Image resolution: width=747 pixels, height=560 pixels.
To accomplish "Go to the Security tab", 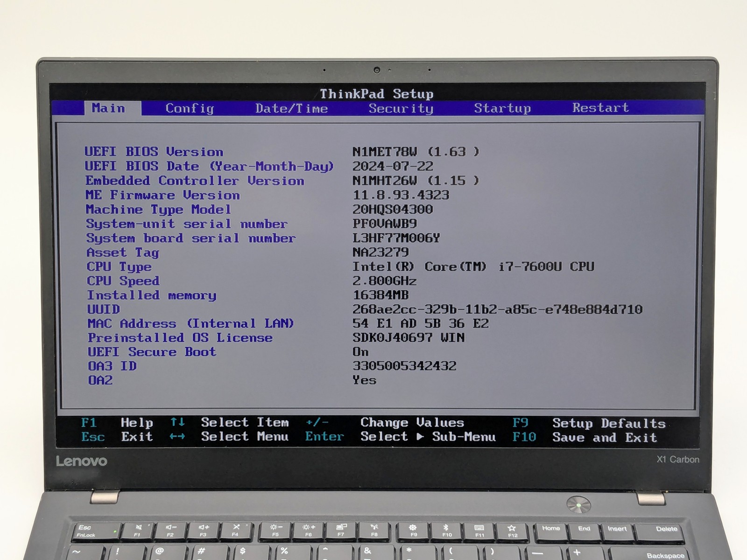I will click(x=401, y=108).
